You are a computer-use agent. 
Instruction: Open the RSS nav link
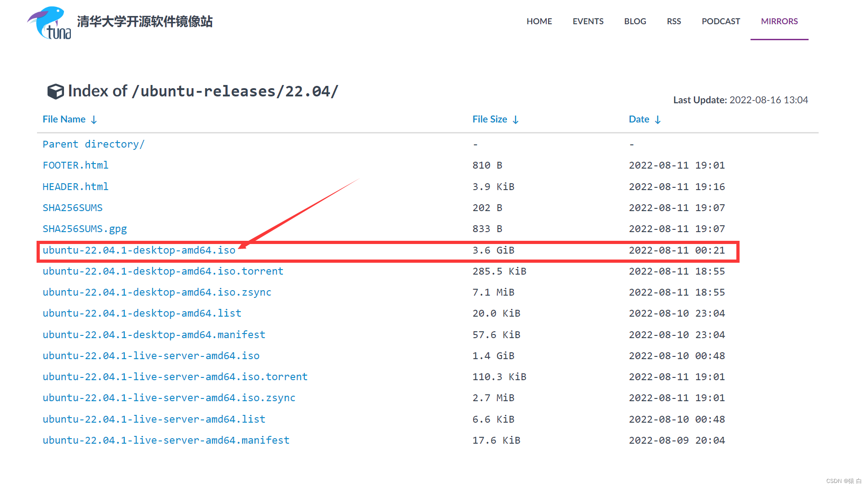pos(674,21)
